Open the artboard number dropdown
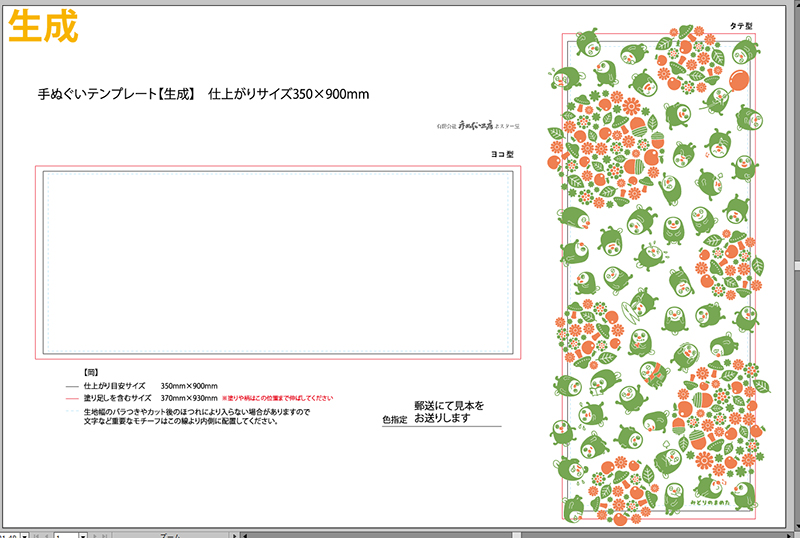800x538 pixels. click(84, 534)
